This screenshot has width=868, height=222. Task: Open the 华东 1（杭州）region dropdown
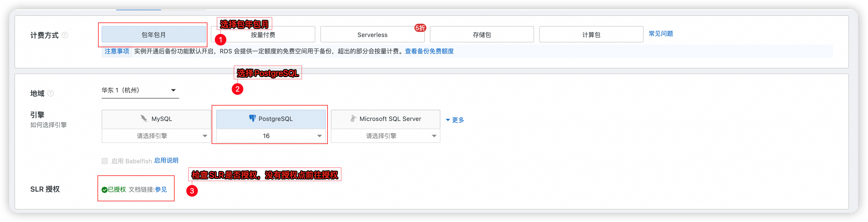click(140, 90)
